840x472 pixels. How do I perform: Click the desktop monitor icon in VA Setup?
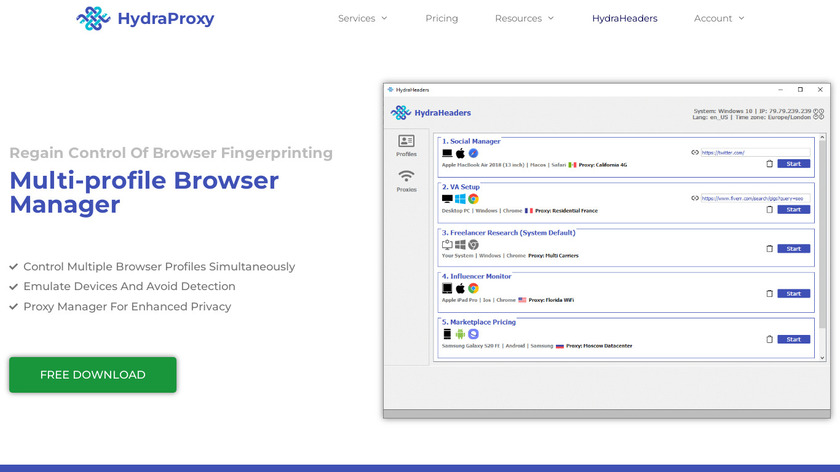click(447, 199)
